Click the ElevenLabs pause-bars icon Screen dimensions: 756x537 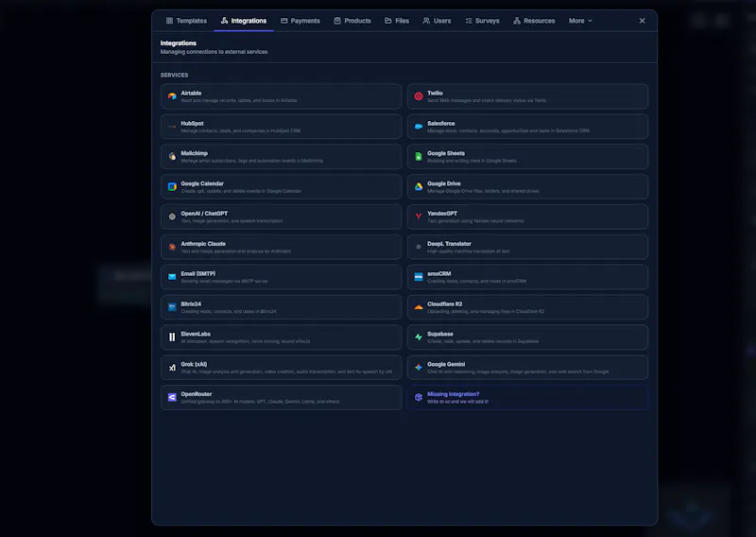click(x=172, y=338)
